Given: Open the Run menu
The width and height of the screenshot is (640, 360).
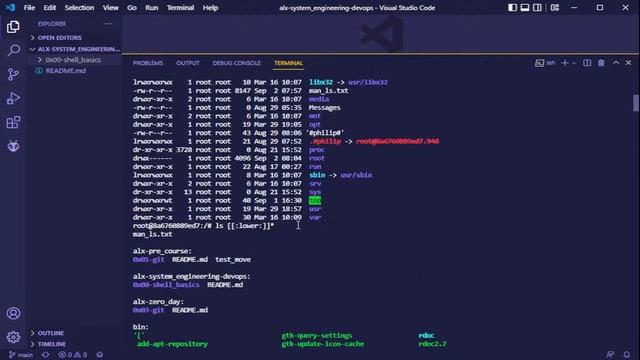Looking at the screenshot, I should tap(152, 8).
